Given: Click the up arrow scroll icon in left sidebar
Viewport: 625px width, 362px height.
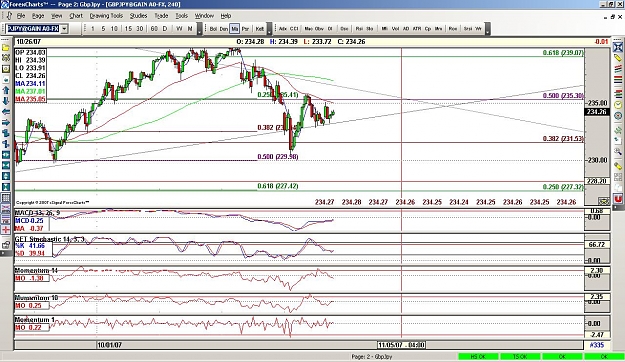Looking at the screenshot, I should (x=6, y=90).
